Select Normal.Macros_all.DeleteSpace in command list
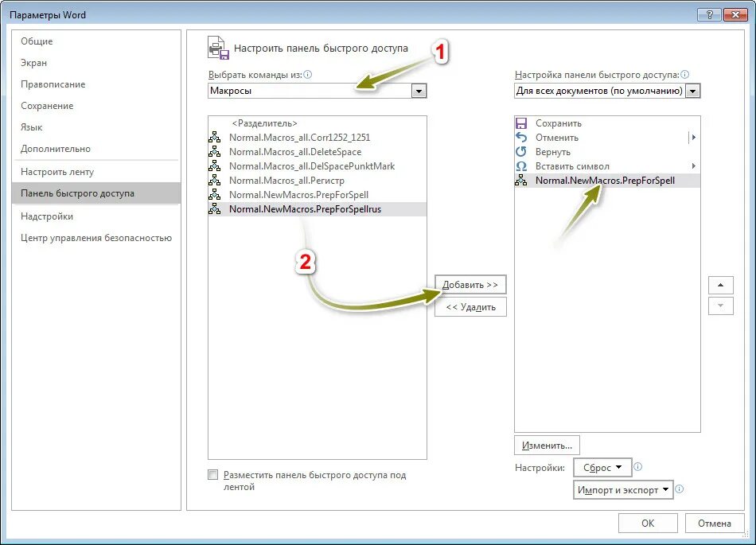Screen dimensions: 756x545 (318, 152)
